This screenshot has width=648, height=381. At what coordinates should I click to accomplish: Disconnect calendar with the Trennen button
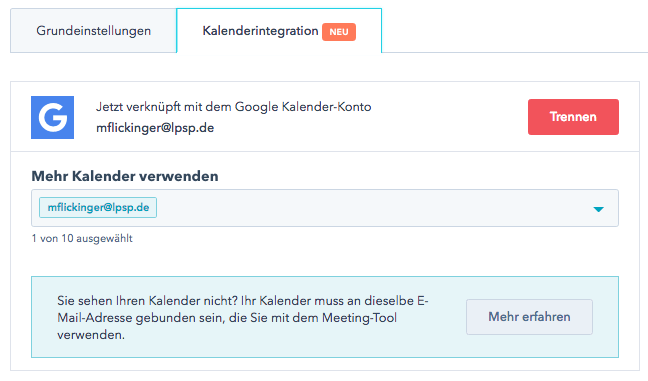click(x=573, y=117)
